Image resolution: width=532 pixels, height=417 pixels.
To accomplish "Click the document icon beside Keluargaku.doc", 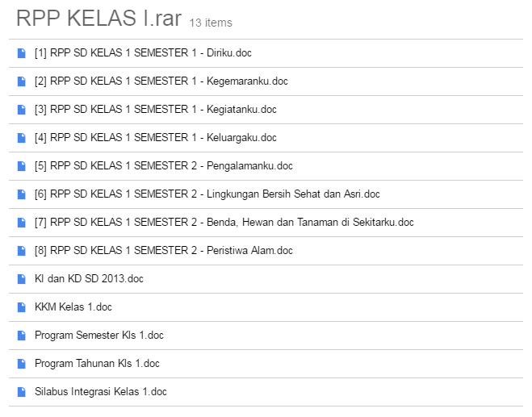I will [x=21, y=138].
